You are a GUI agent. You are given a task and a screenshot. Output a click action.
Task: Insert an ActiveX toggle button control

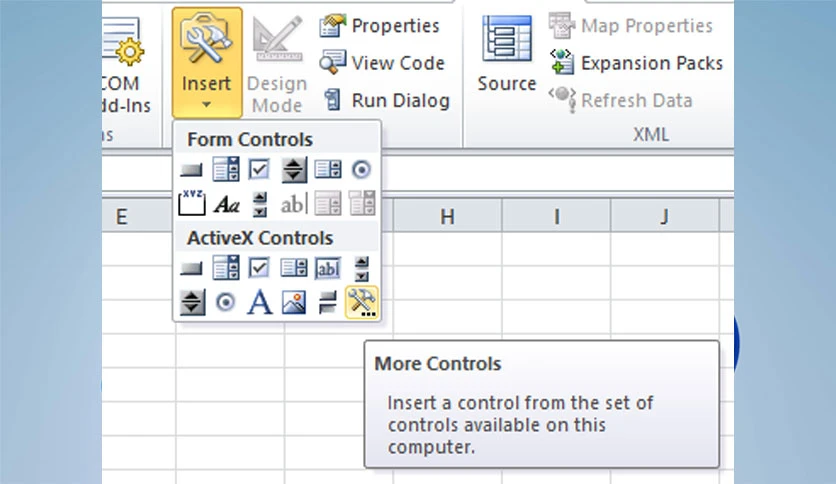(x=327, y=303)
